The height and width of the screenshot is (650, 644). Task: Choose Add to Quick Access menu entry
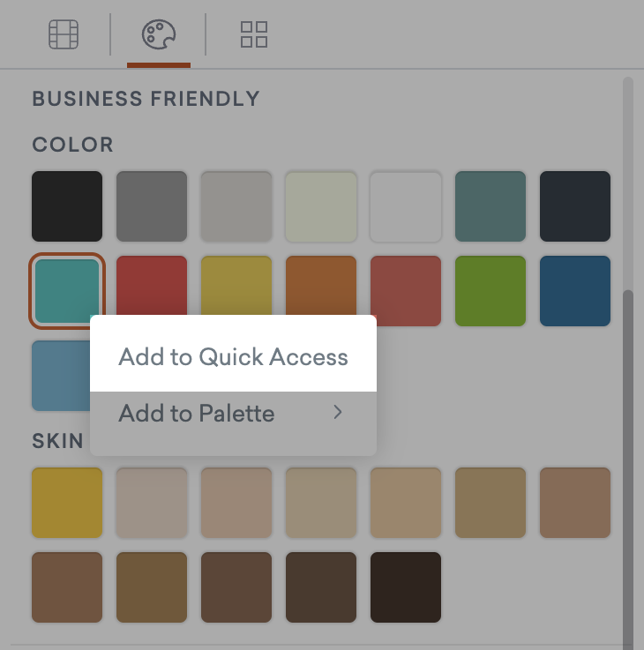point(233,357)
